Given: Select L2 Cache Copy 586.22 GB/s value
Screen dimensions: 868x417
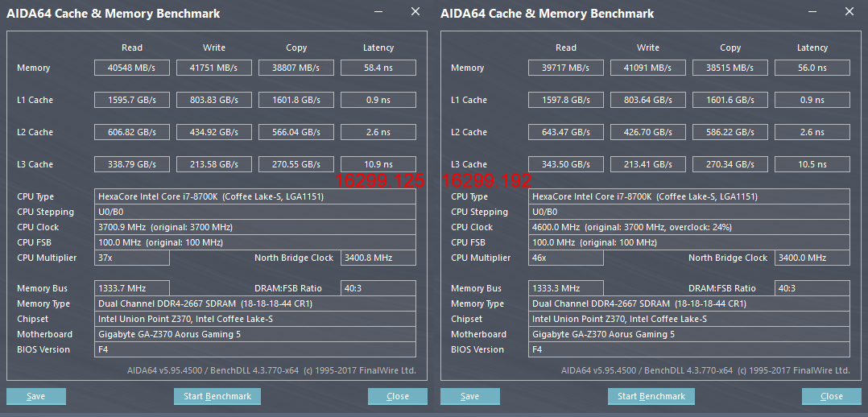Looking at the screenshot, I should (730, 132).
